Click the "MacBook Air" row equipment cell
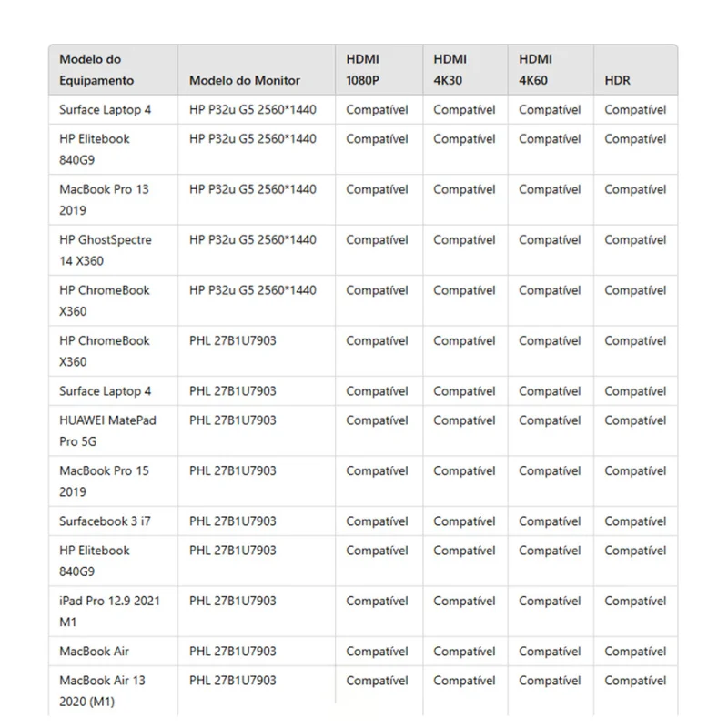The width and height of the screenshot is (728, 728). tap(113, 651)
